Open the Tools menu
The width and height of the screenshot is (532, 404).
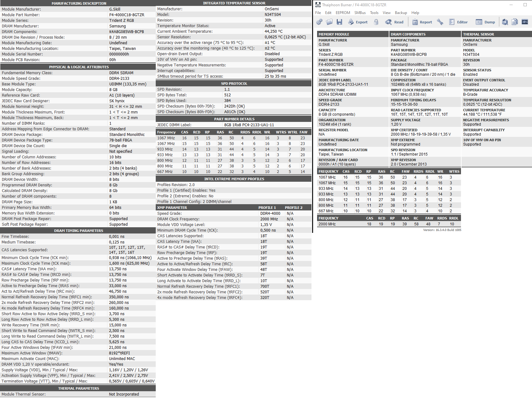pyautogui.click(x=374, y=13)
